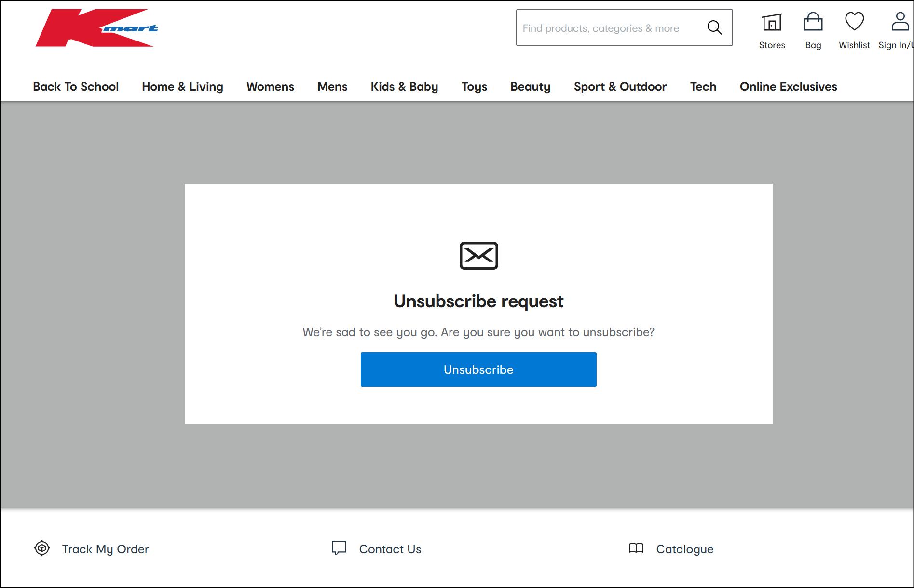The height and width of the screenshot is (588, 914).
Task: Select the Sport & Outdoor menu
Action: (x=620, y=87)
